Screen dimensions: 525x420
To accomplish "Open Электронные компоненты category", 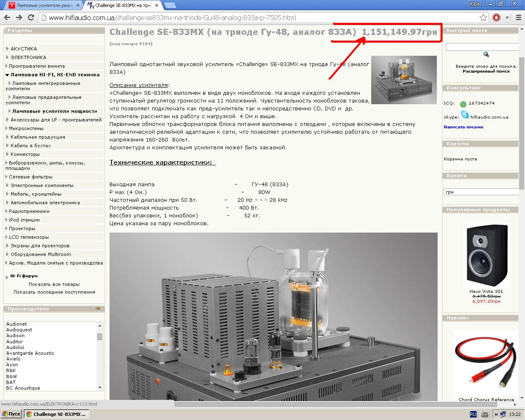I will pos(42,185).
